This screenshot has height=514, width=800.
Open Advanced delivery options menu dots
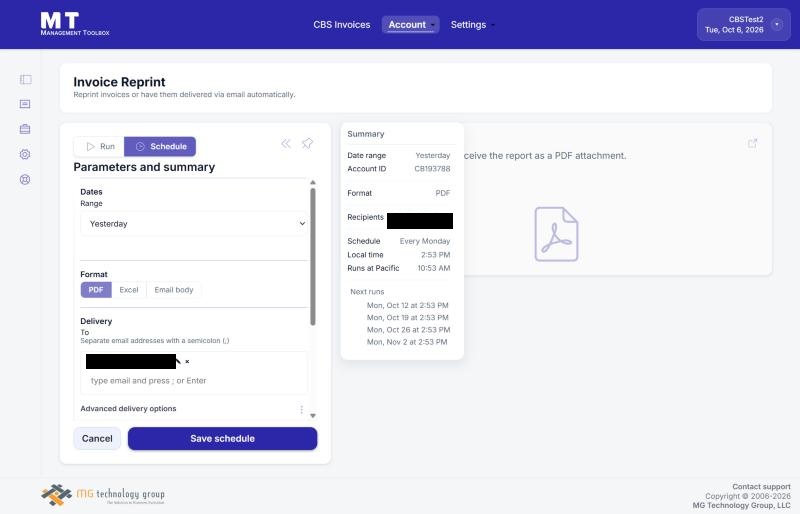[302, 409]
